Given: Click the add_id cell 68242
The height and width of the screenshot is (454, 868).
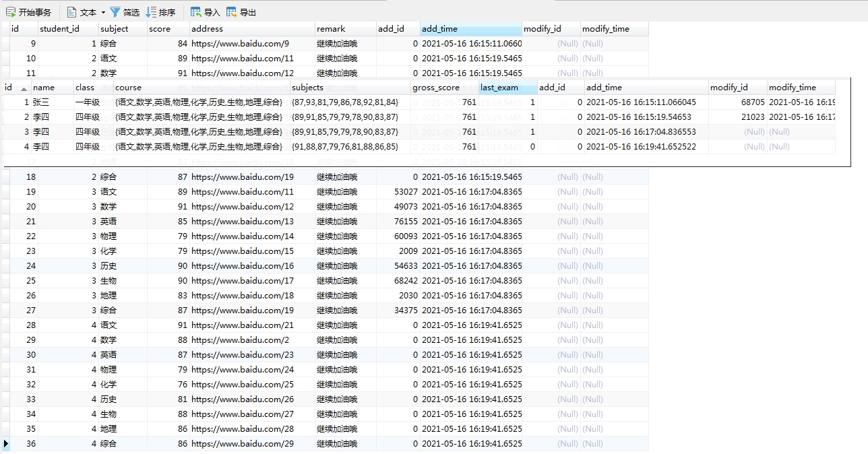Looking at the screenshot, I should [x=398, y=281].
